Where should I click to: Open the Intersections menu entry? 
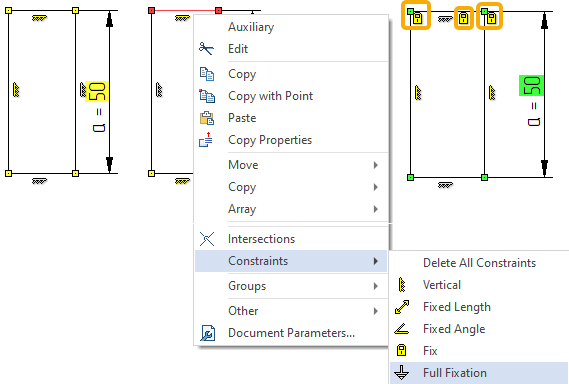291,239
